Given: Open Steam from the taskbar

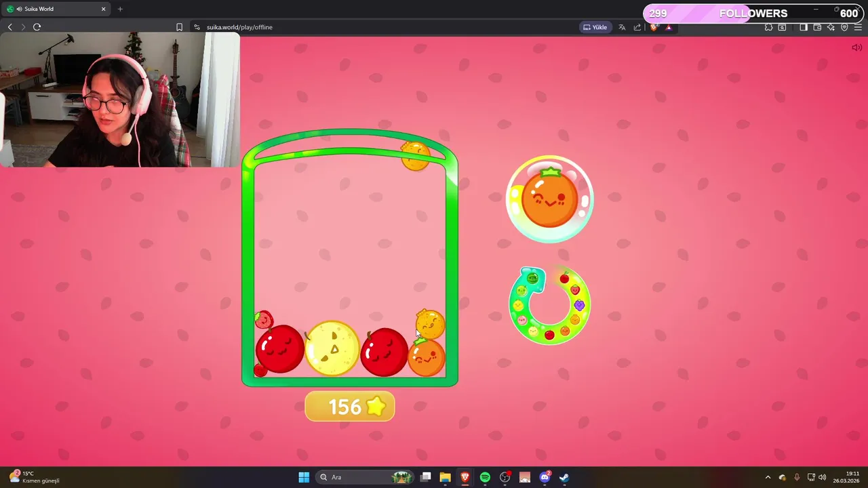Looking at the screenshot, I should point(564,477).
